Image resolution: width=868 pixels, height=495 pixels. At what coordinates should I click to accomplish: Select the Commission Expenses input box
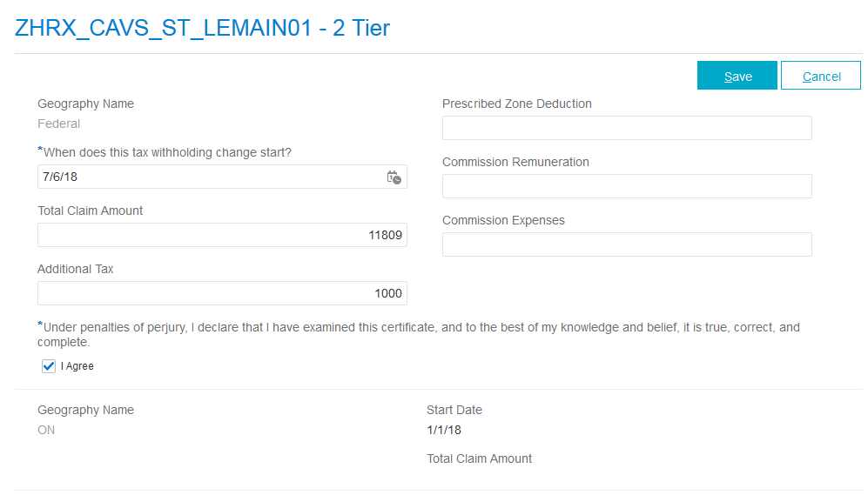(x=627, y=244)
